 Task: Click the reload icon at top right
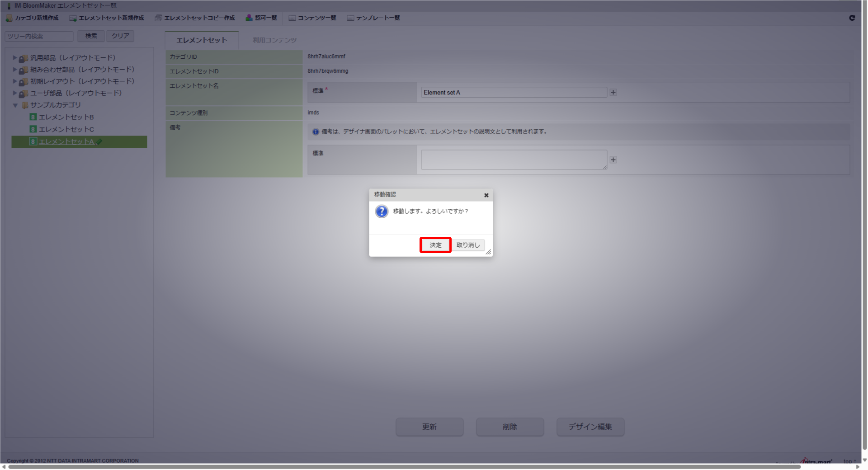pyautogui.click(x=852, y=18)
